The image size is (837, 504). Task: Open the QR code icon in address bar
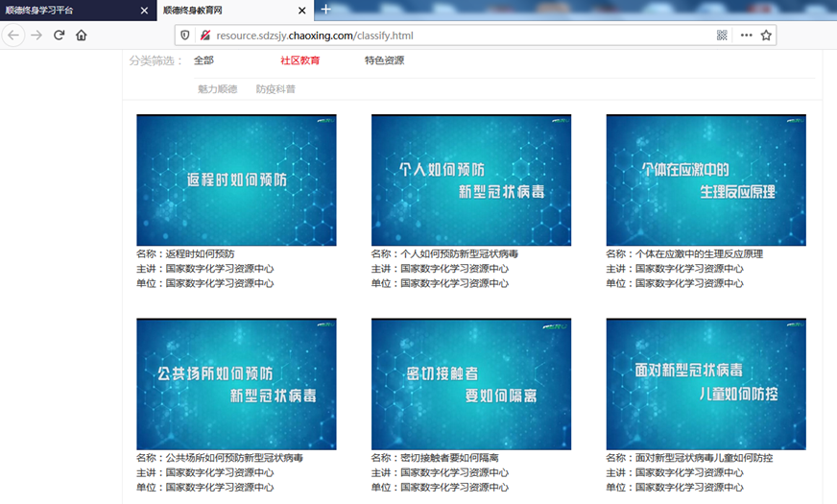[x=722, y=36]
